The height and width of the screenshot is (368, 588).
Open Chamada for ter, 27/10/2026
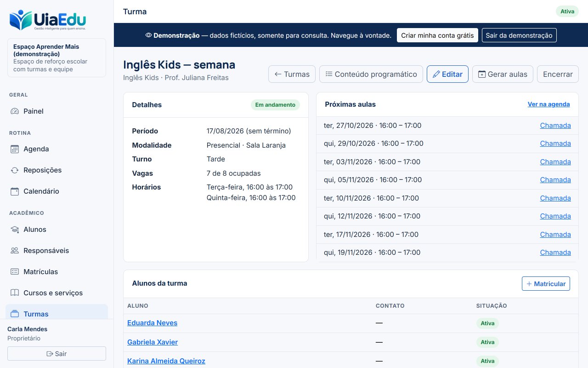point(555,126)
